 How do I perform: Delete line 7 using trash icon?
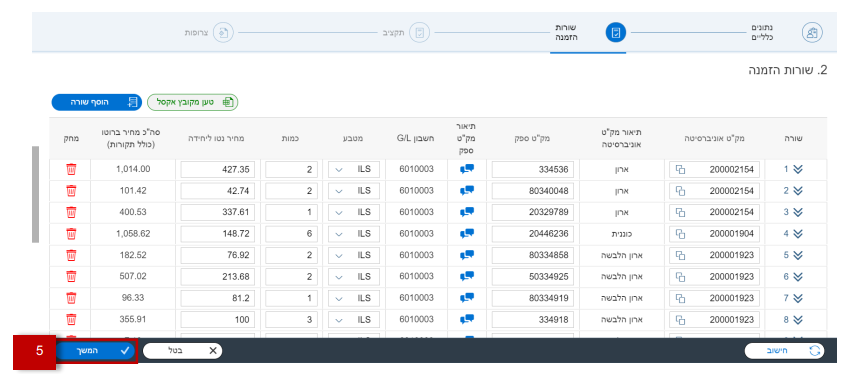click(x=71, y=298)
